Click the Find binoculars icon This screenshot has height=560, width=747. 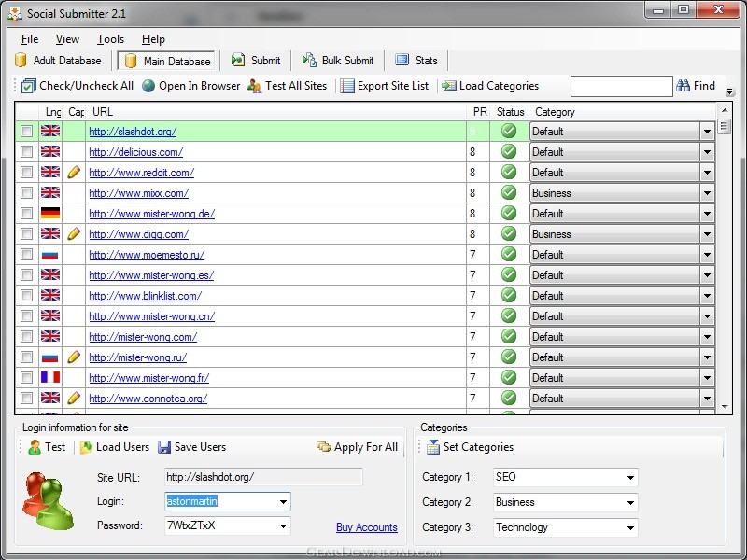click(x=683, y=86)
